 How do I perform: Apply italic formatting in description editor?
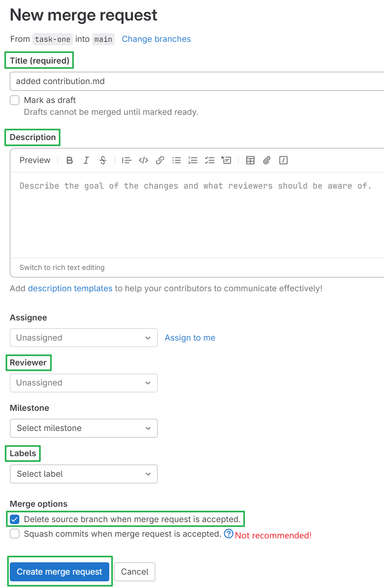click(86, 160)
